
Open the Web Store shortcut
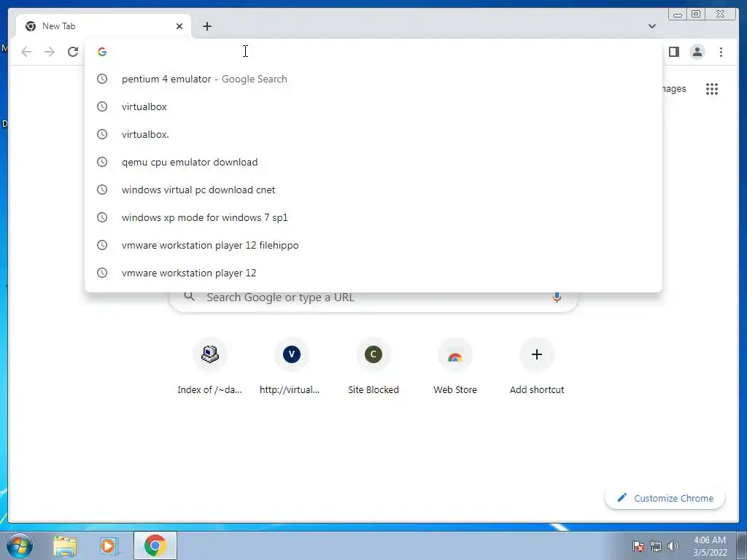pyautogui.click(x=455, y=367)
